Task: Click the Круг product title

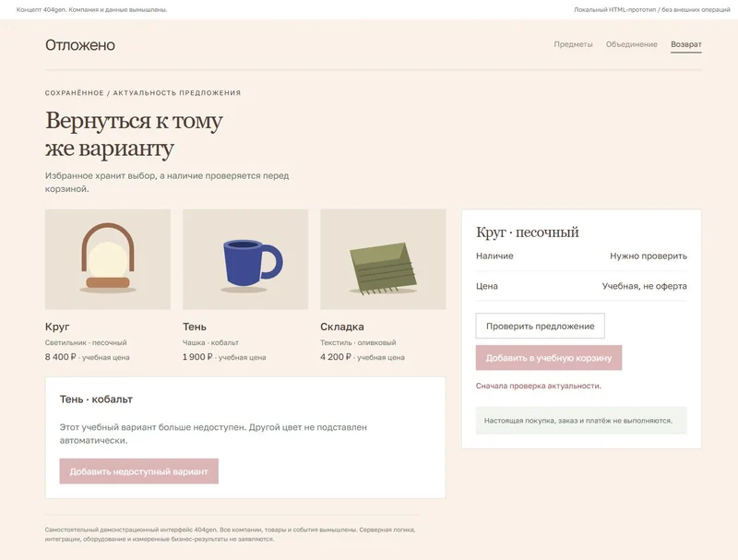Action: 57,327
